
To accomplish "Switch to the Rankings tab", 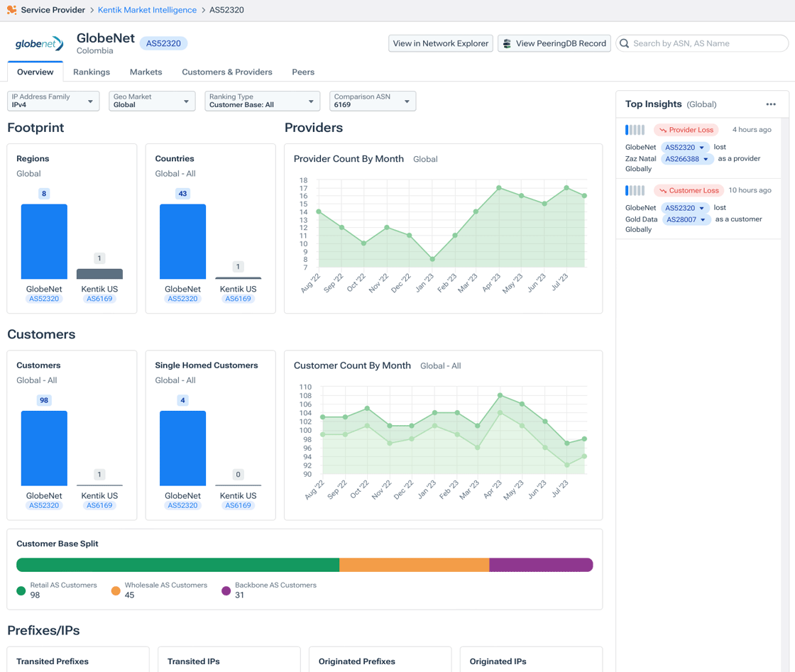I will coord(91,72).
